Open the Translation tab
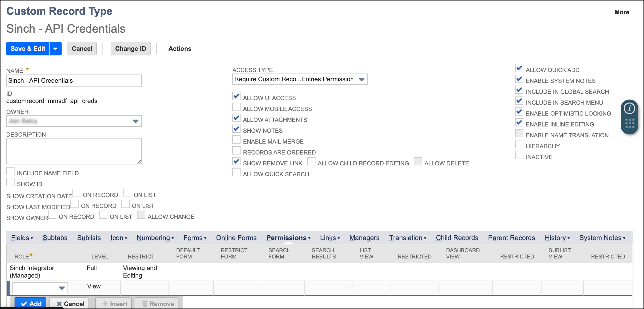The image size is (644, 309). point(406,238)
